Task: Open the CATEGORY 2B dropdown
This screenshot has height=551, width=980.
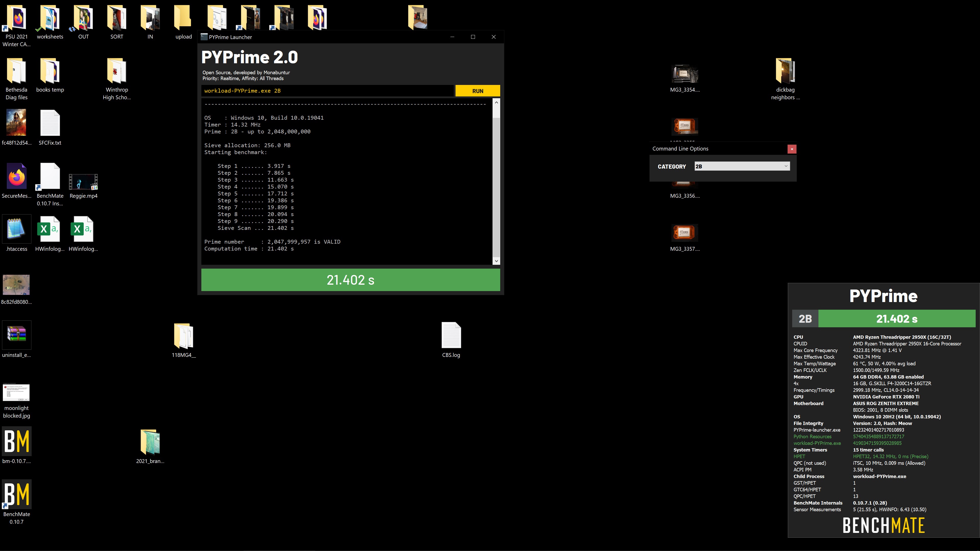Action: (742, 166)
